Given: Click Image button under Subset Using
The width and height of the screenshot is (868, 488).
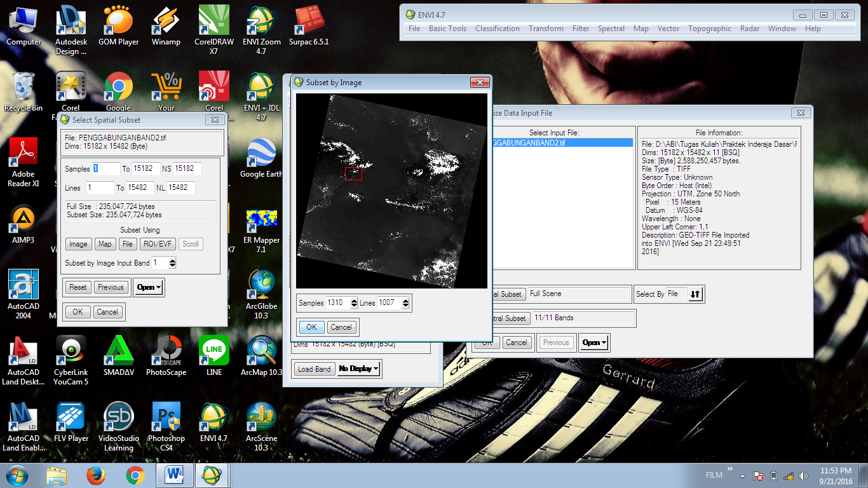Looking at the screenshot, I should click(x=78, y=244).
